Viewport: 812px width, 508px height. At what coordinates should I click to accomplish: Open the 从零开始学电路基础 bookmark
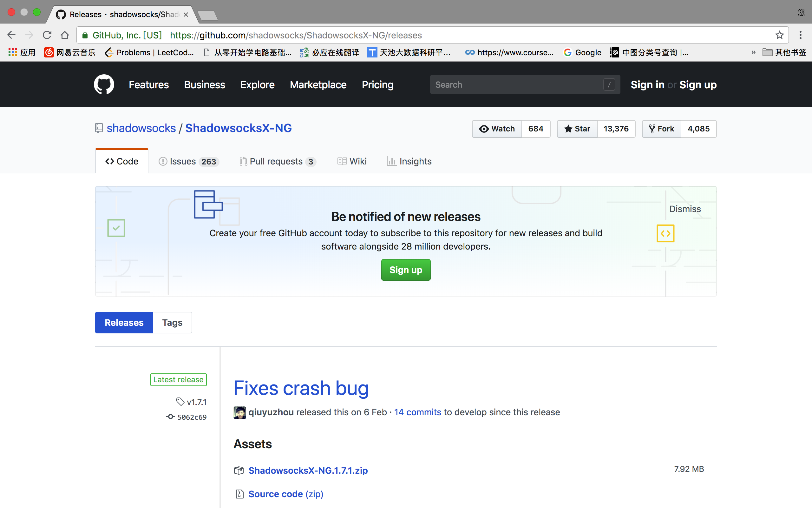(x=248, y=52)
